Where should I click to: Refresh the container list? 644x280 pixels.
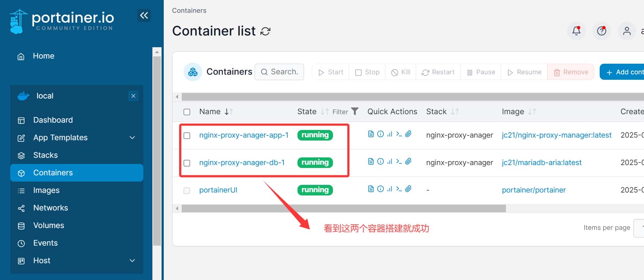tap(265, 31)
